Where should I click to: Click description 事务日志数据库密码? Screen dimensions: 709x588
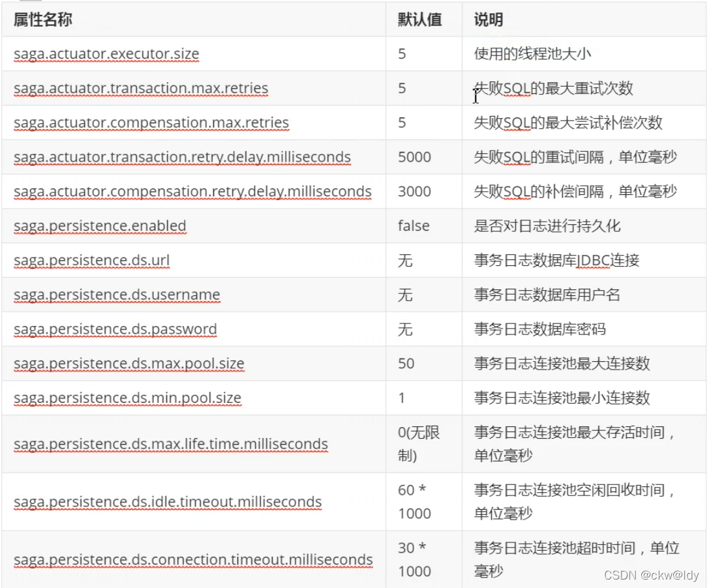(539, 329)
